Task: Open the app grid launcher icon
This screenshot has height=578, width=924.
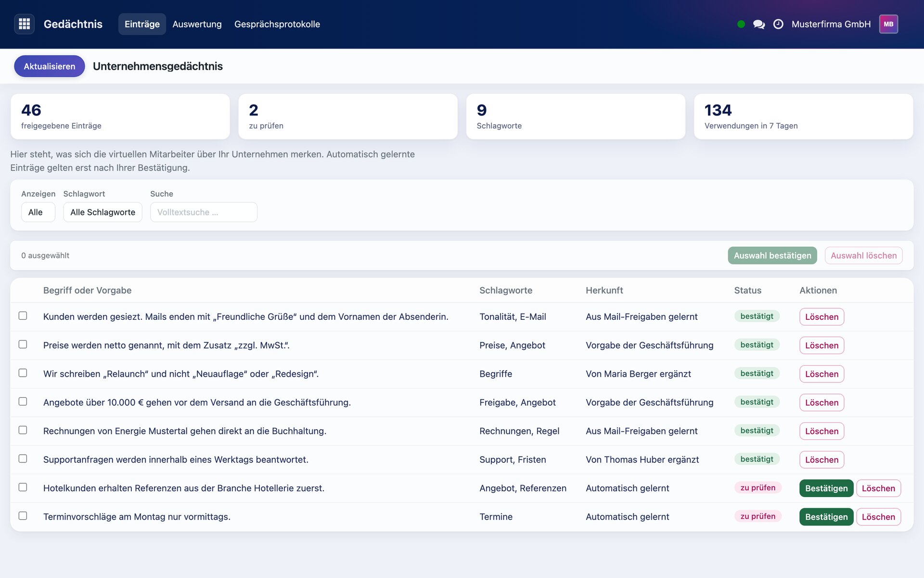Action: (x=24, y=24)
